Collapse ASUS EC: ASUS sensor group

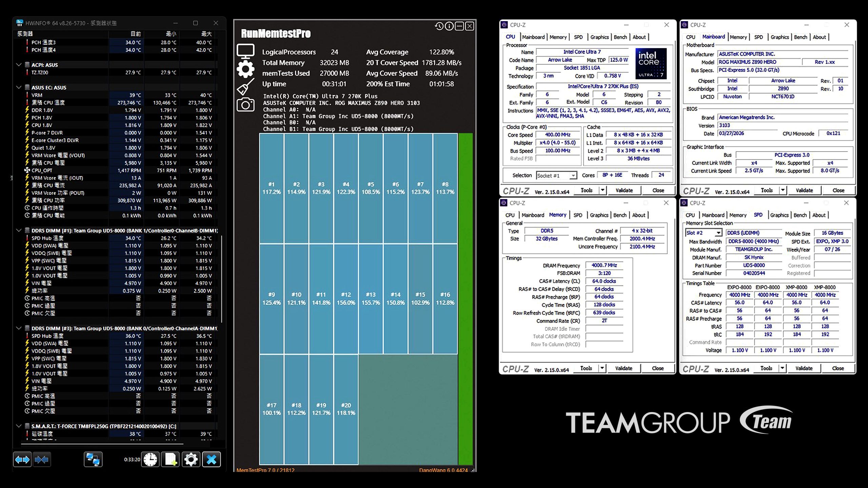pyautogui.click(x=19, y=87)
